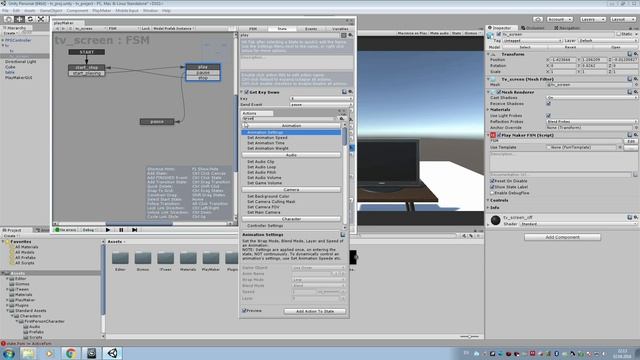
Task: Toggle the Use Light Probes checkbox
Action: pos(549,116)
